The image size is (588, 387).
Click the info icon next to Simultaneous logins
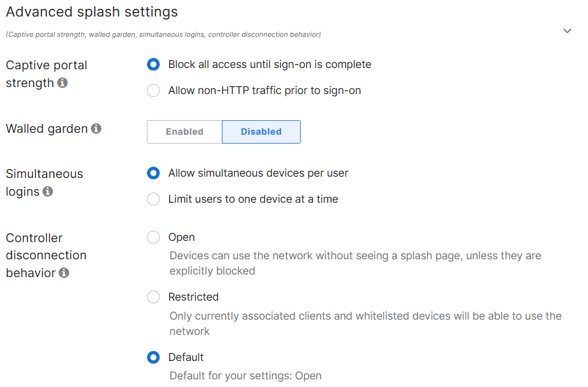48,192
